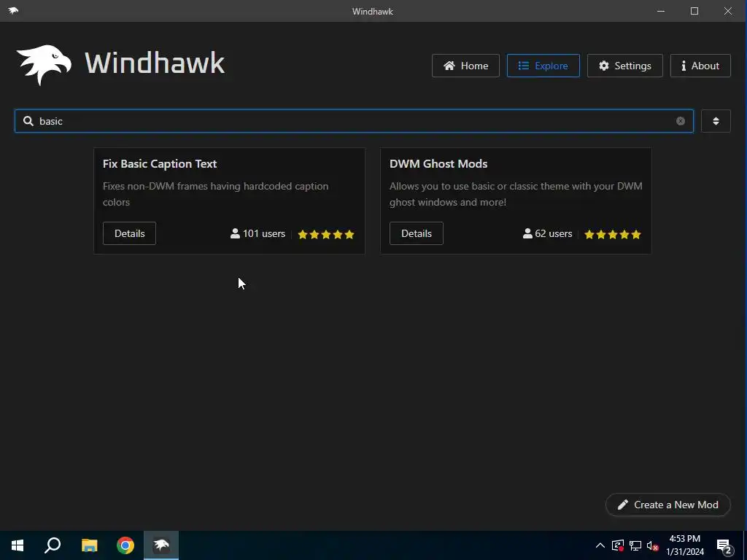Viewport: 747px width, 560px height.
Task: Open the Windows Start menu
Action: [18, 545]
